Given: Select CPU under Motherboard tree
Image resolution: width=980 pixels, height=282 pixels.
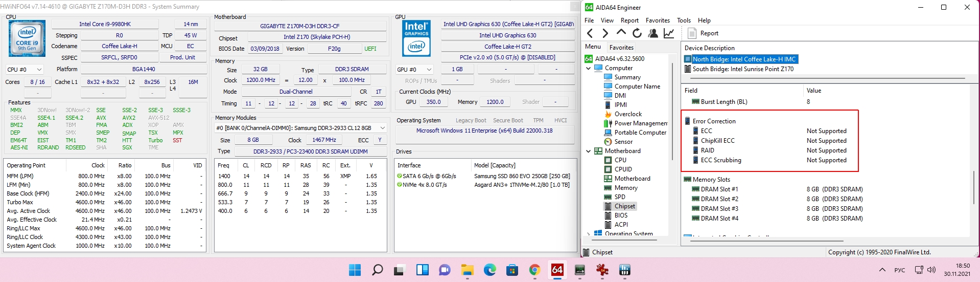Looking at the screenshot, I should coord(615,160).
